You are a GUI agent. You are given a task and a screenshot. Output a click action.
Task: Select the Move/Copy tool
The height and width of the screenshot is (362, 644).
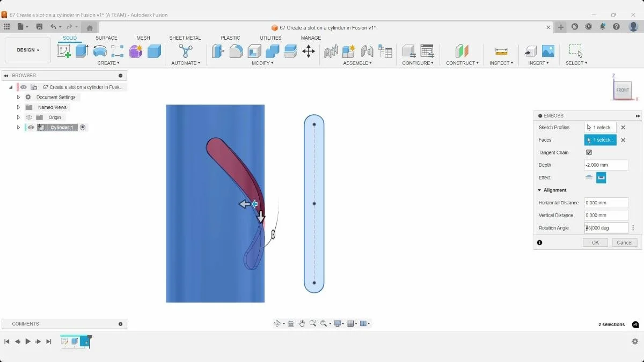[x=309, y=51]
